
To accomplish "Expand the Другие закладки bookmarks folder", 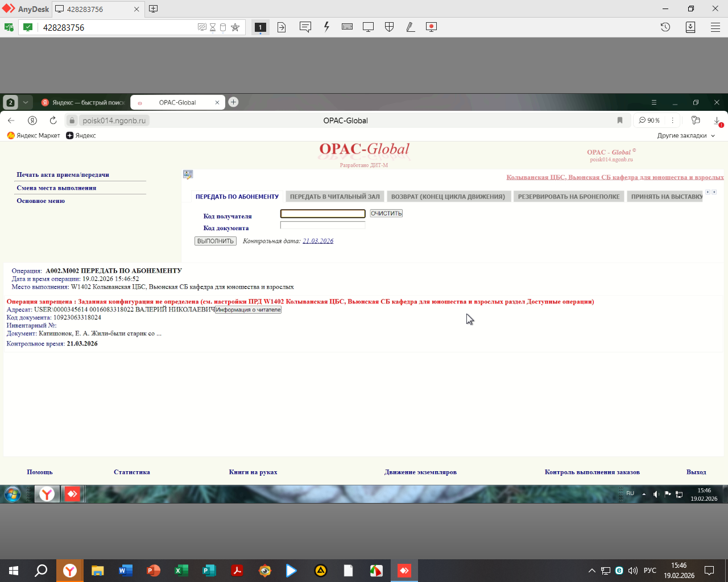I will pos(686,136).
